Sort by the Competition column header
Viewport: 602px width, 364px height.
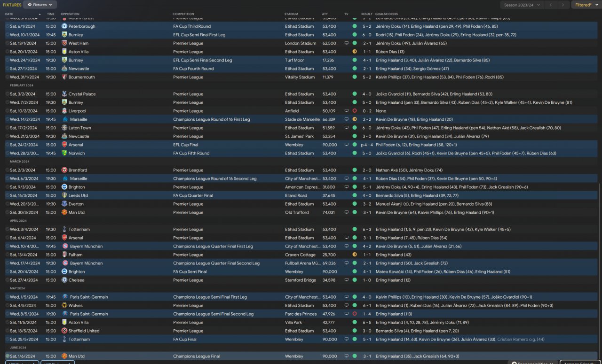tap(183, 14)
